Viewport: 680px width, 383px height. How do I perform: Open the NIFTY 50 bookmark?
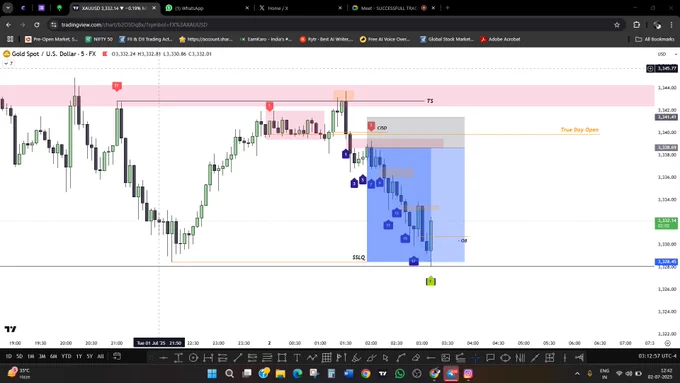pyautogui.click(x=99, y=39)
